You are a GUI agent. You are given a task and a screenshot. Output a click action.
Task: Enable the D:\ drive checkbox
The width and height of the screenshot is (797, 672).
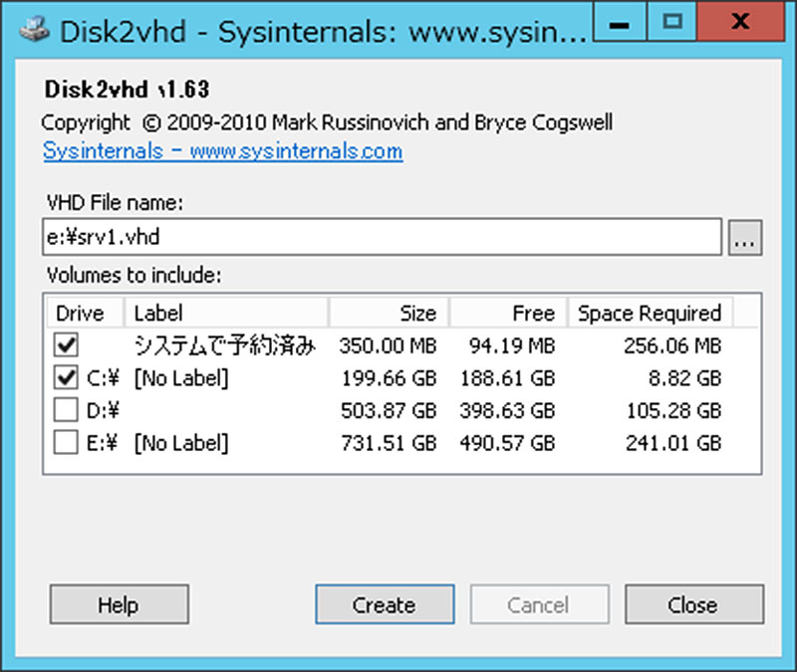[x=67, y=411]
